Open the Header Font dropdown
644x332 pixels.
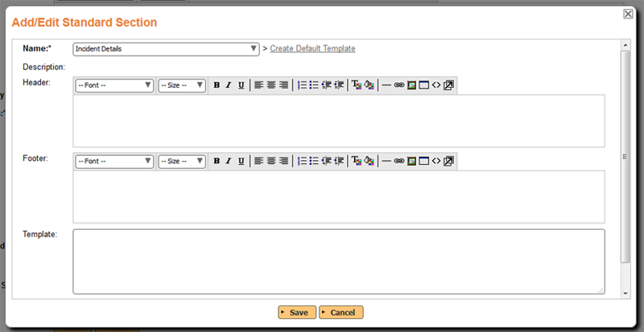(x=114, y=85)
